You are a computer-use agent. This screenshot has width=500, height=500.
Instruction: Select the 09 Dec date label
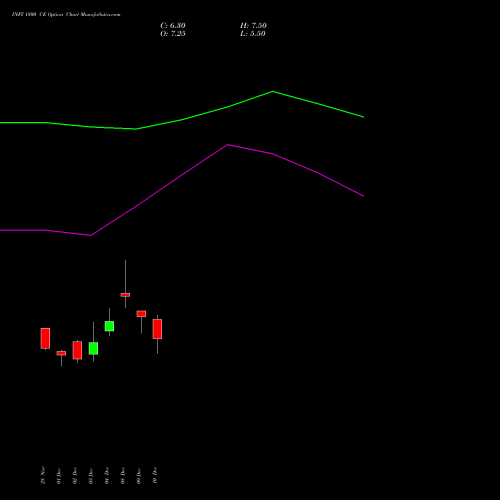(x=139, y=476)
